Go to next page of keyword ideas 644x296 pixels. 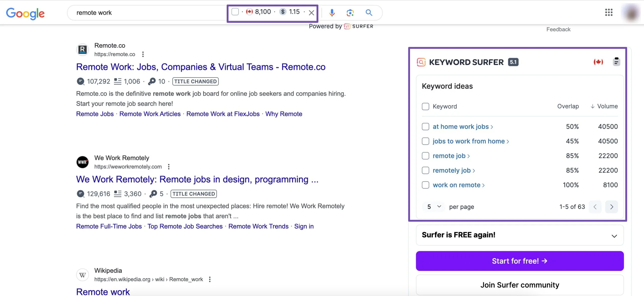612,207
